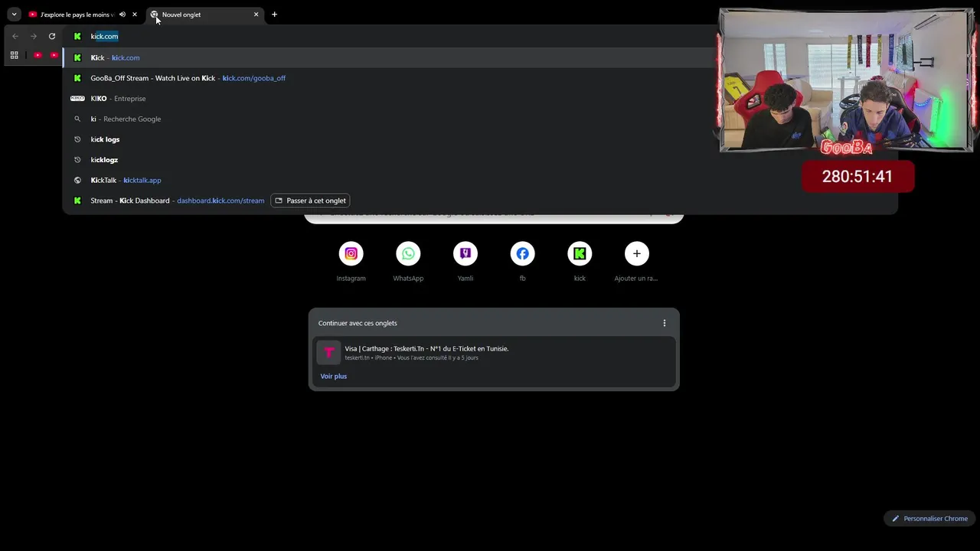
Task: Click the magnifier icon beside 'ki'
Action: point(77,119)
